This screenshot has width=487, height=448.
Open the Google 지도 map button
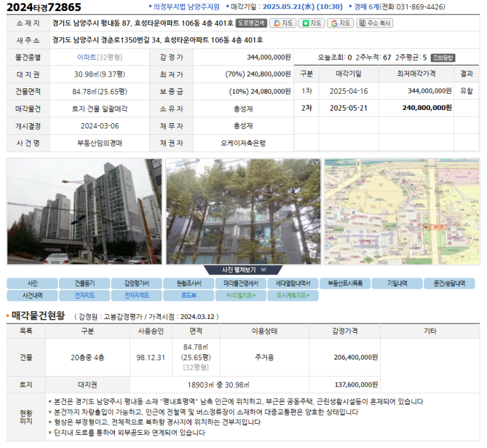[340, 24]
